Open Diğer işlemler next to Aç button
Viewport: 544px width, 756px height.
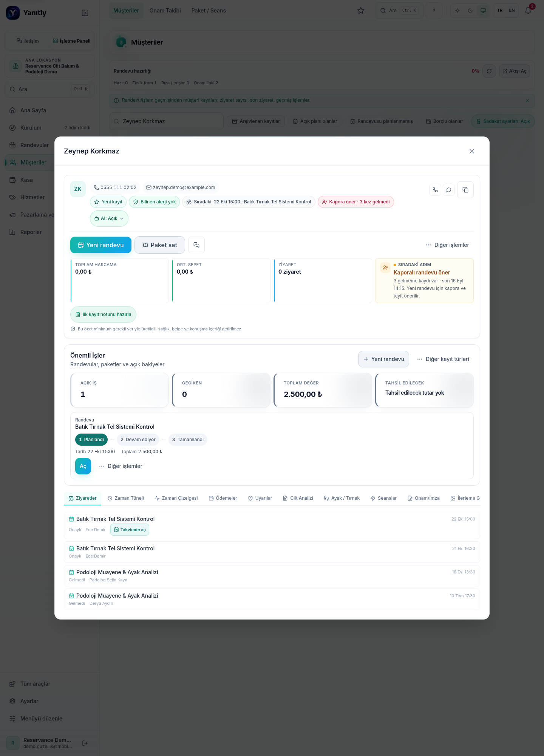(x=121, y=466)
